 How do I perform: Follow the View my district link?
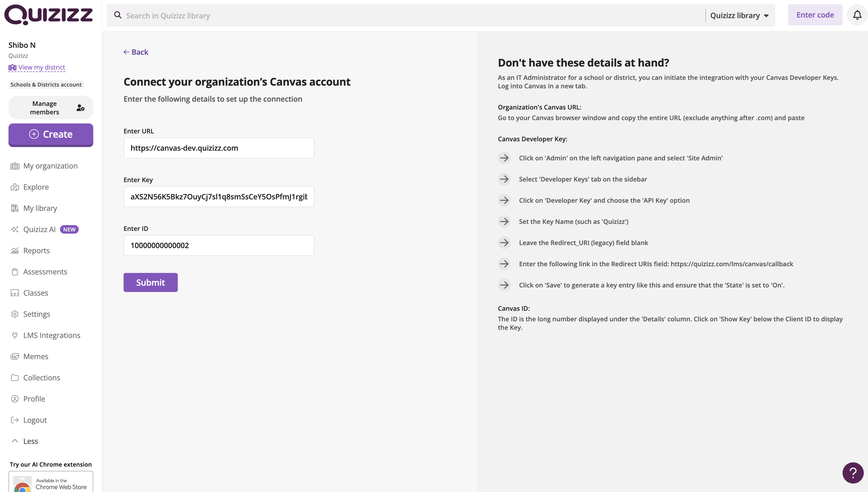pyautogui.click(x=41, y=67)
